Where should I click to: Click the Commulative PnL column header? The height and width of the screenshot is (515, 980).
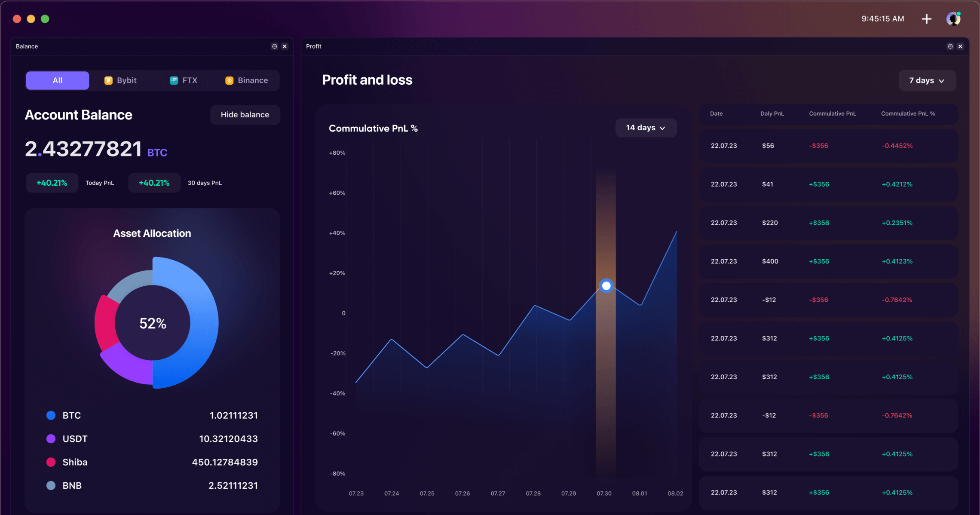pyautogui.click(x=832, y=113)
